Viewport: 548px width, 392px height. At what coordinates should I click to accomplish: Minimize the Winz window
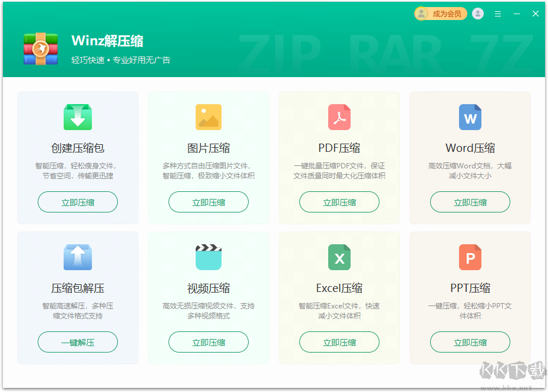517,14
